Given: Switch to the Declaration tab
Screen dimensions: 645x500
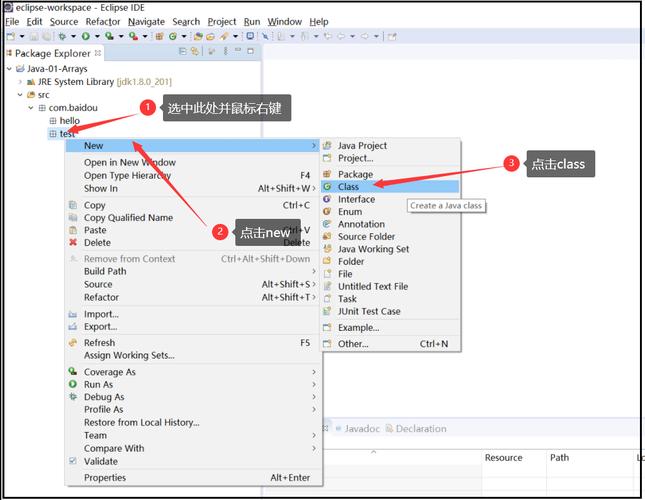Looking at the screenshot, I should tap(416, 429).
